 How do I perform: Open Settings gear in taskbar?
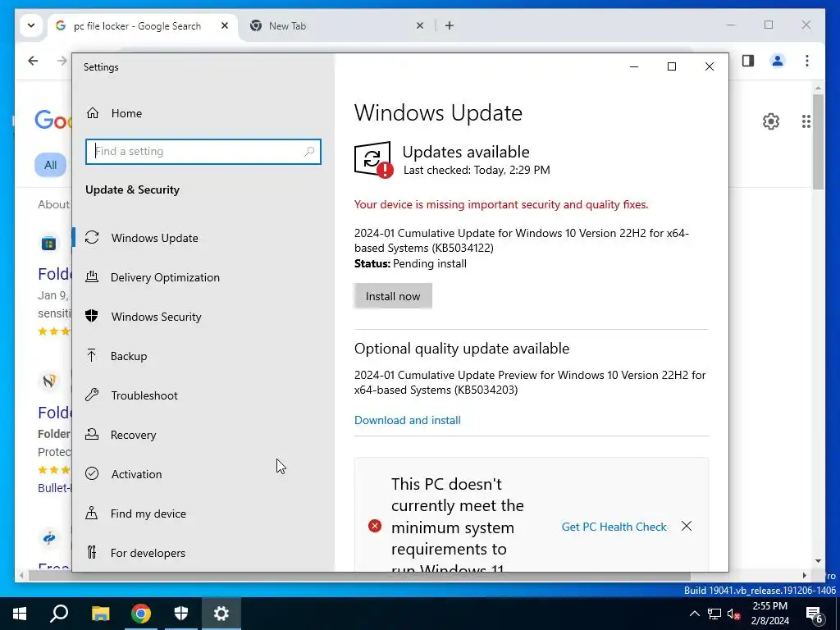pyautogui.click(x=221, y=614)
